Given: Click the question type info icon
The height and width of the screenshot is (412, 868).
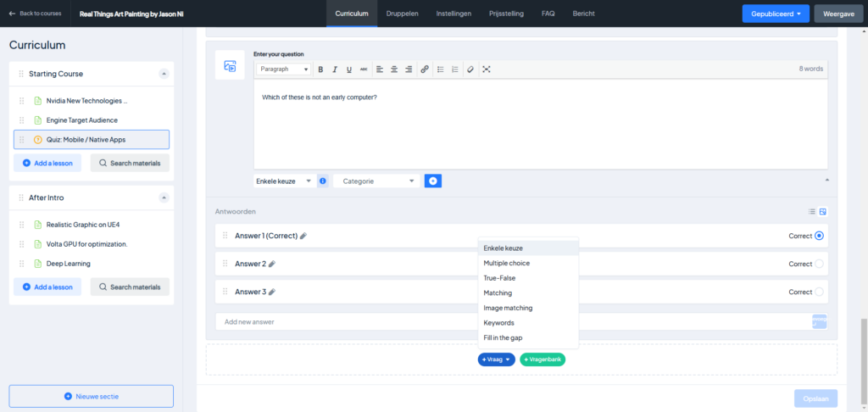Looking at the screenshot, I should pyautogui.click(x=323, y=181).
